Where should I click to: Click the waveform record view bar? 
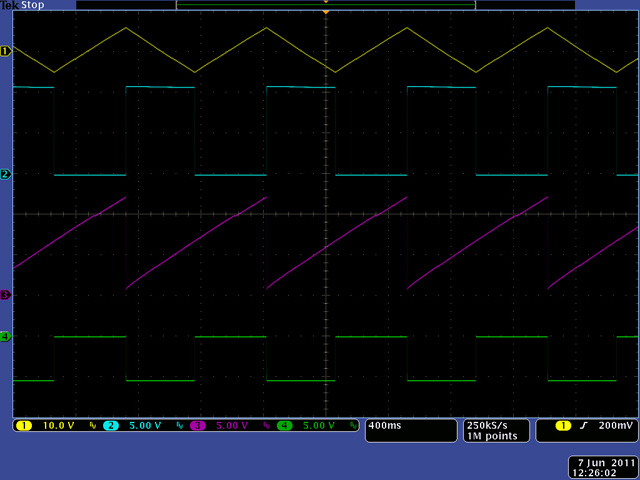tap(325, 5)
